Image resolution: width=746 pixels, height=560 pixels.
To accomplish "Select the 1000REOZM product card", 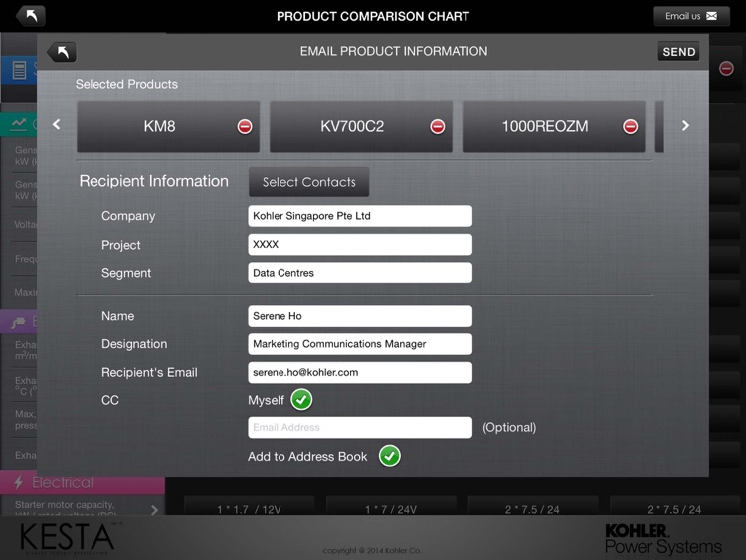I will tap(553, 127).
